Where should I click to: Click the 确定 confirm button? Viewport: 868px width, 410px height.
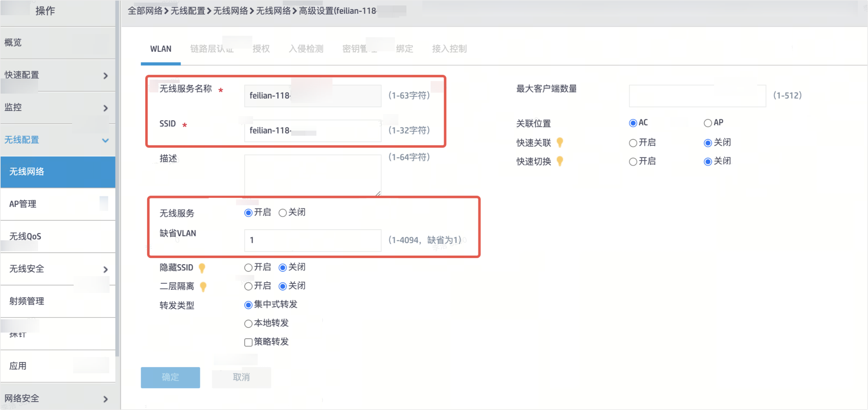pyautogui.click(x=170, y=378)
